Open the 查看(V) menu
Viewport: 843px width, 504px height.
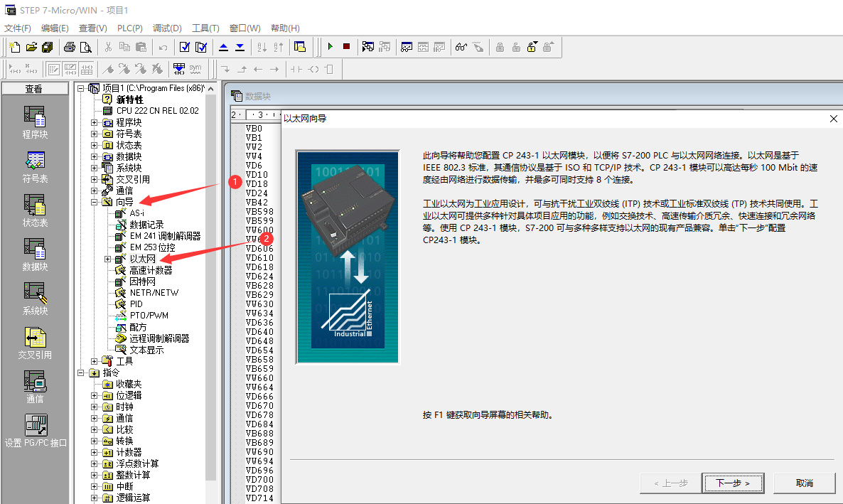point(93,28)
